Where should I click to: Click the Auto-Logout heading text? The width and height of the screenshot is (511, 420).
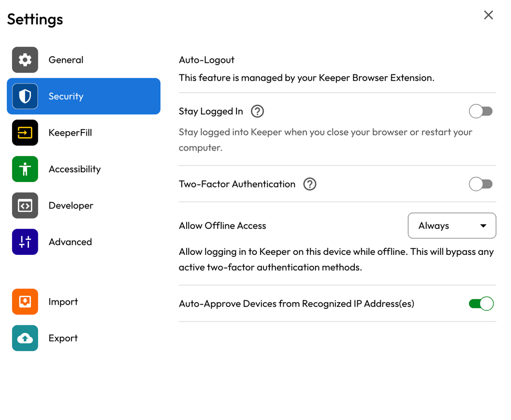207,60
